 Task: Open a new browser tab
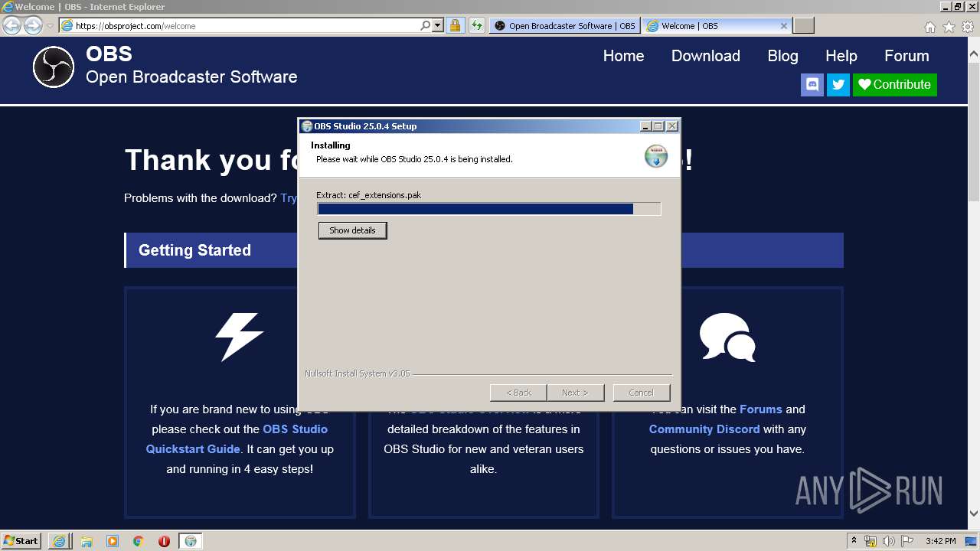point(803,25)
